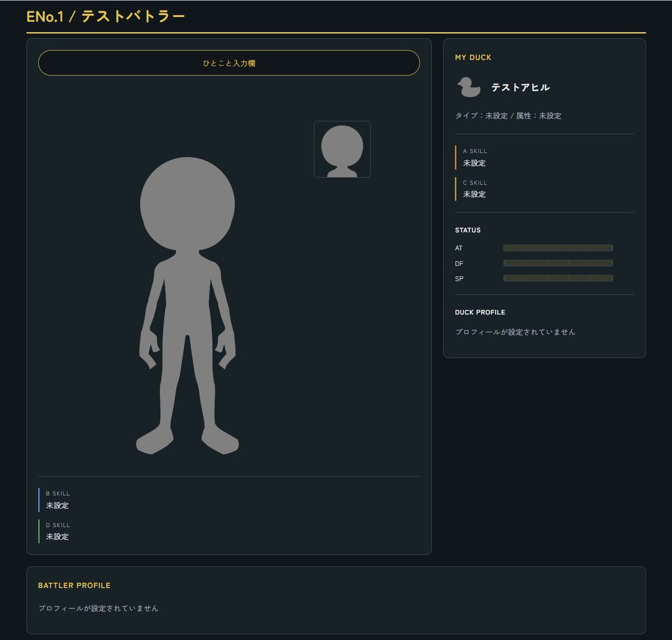Image resolution: width=672 pixels, height=640 pixels.
Task: Click the DF stat label
Action: (x=459, y=263)
